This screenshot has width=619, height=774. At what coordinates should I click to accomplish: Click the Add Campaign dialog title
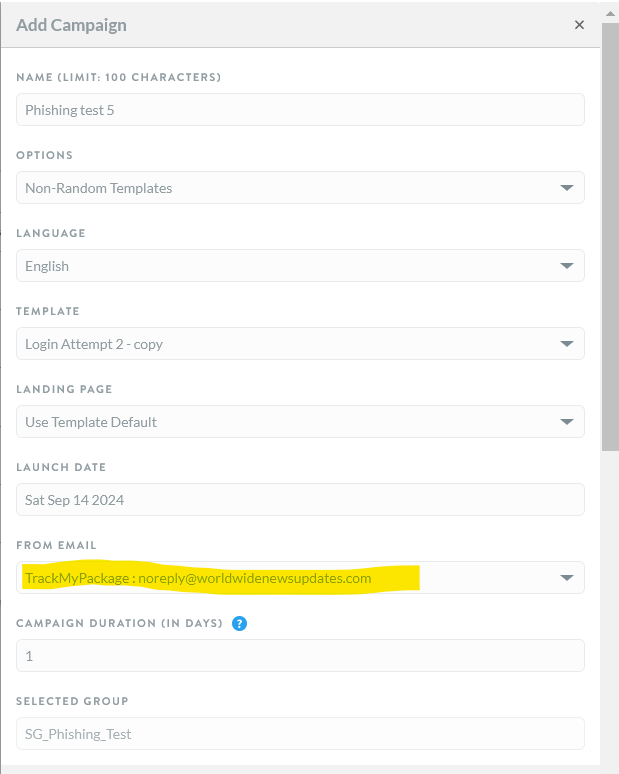[x=71, y=25]
